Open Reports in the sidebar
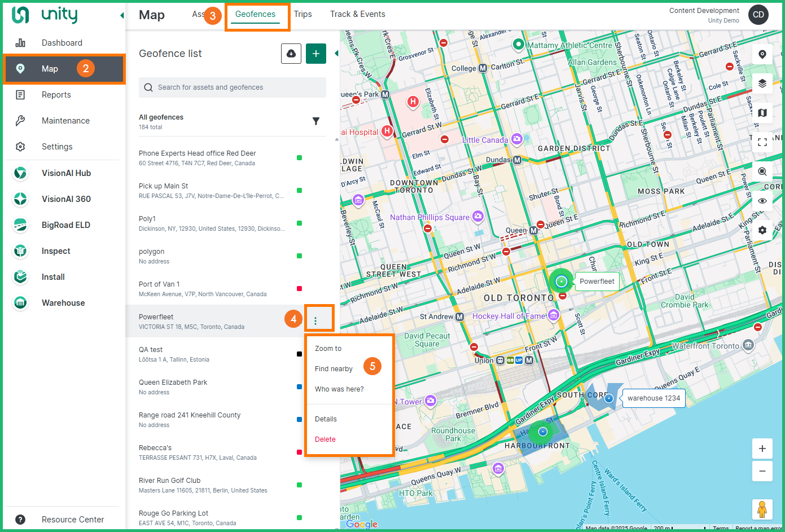Image resolution: width=785 pixels, height=532 pixels. pos(56,95)
